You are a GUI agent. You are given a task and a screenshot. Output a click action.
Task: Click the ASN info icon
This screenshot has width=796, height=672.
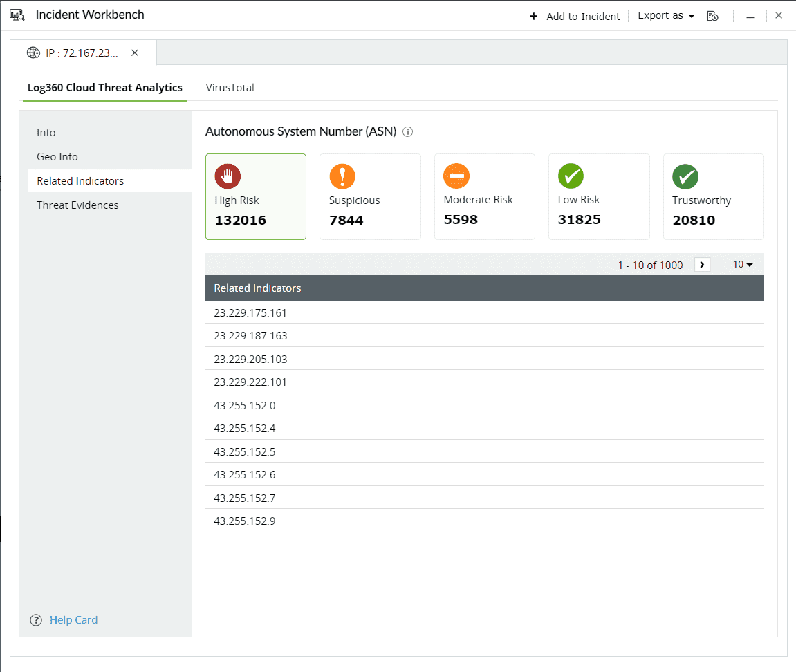pyautogui.click(x=408, y=132)
